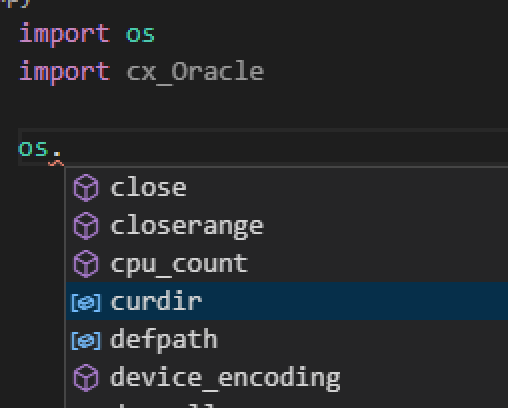
Task: Click the defpath variable bracket icon
Action: coord(86,340)
